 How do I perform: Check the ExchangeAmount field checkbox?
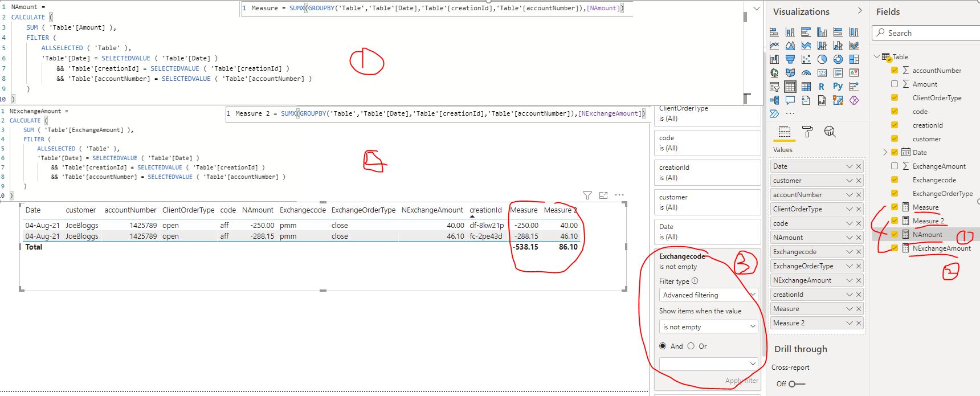click(x=894, y=166)
